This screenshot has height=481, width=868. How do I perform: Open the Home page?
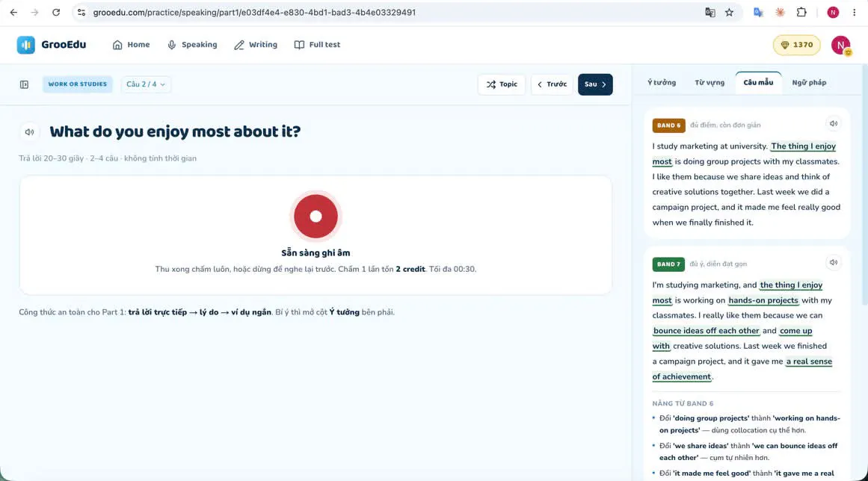pos(131,45)
